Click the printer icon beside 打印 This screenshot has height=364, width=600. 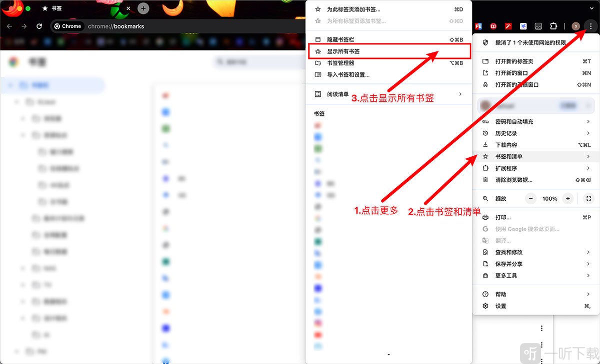click(485, 217)
